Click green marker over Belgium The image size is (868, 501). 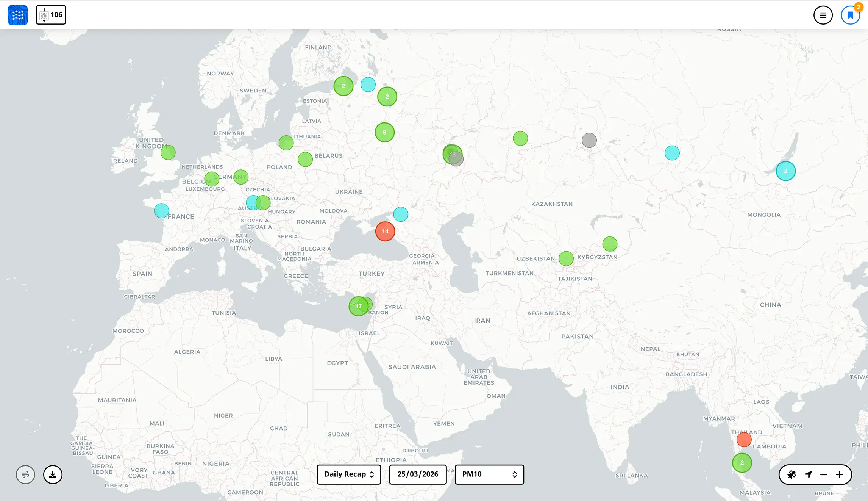pyautogui.click(x=212, y=179)
